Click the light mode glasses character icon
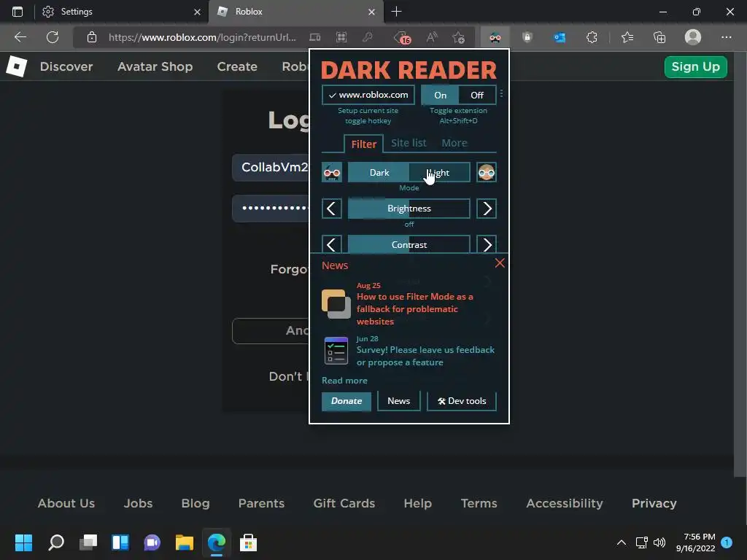The width and height of the screenshot is (747, 560). (x=487, y=172)
